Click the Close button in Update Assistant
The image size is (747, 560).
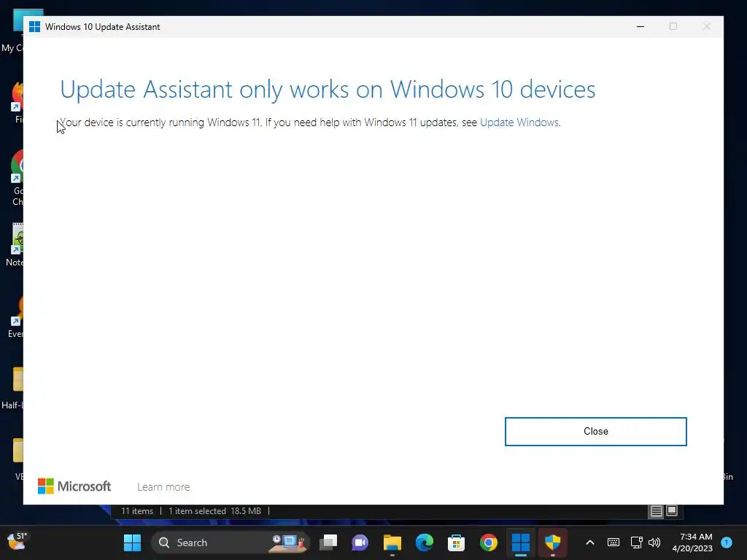click(x=595, y=432)
